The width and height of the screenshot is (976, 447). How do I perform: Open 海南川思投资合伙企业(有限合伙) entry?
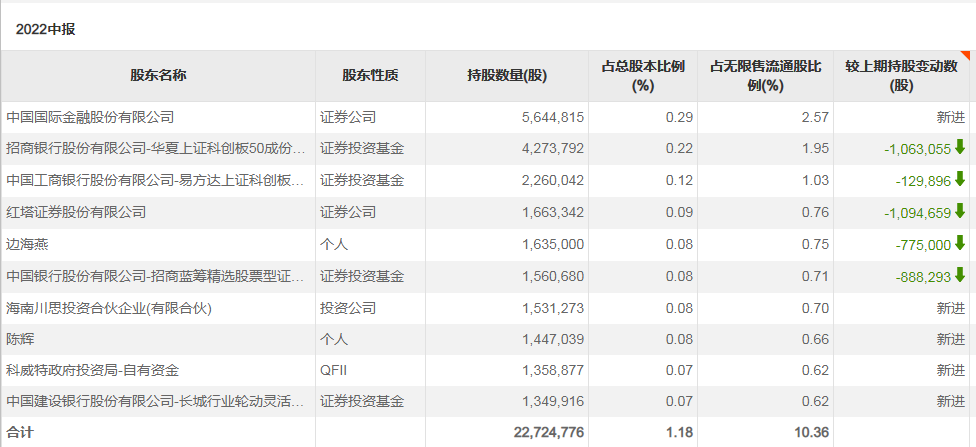tap(109, 308)
